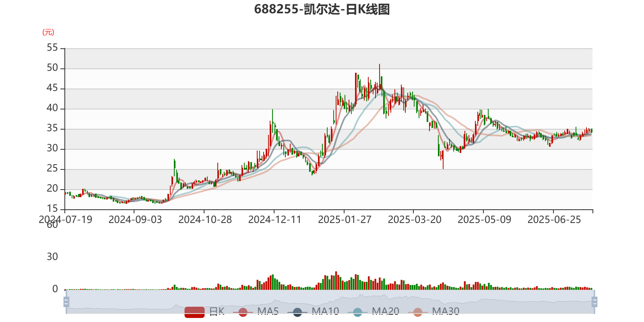
Task: Click the 2025-01-27 date axis label
Action: [345, 220]
